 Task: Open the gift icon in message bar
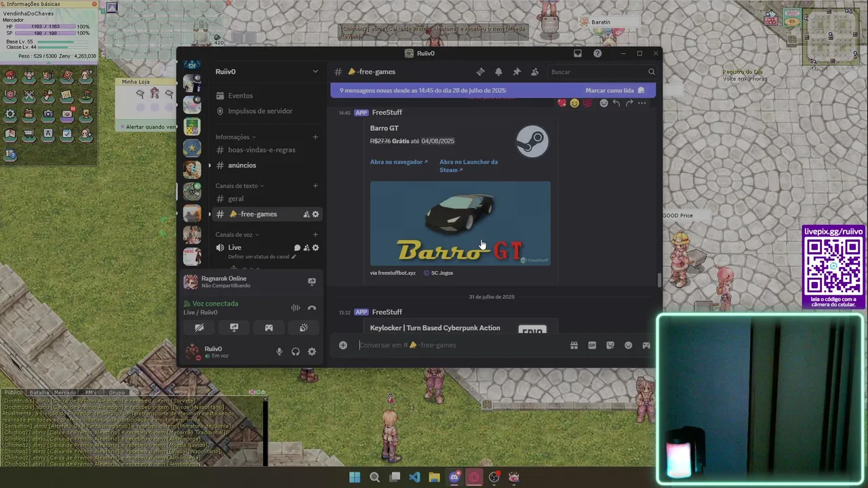click(574, 345)
